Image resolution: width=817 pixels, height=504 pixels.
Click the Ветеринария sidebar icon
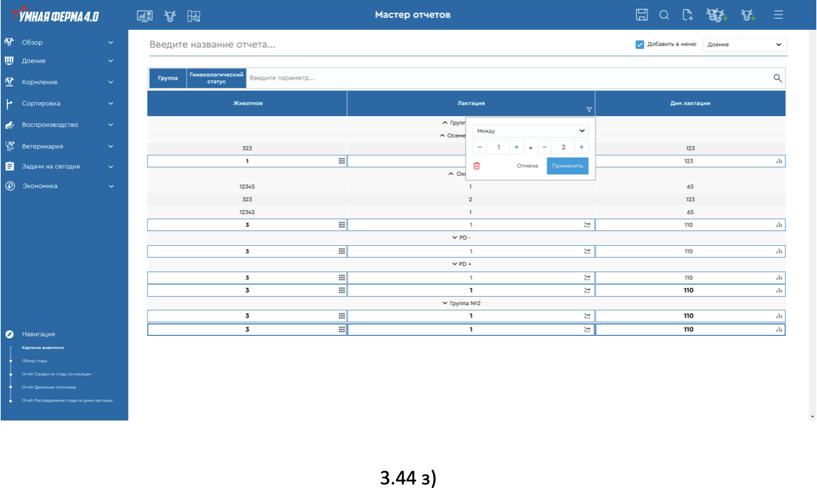point(9,147)
